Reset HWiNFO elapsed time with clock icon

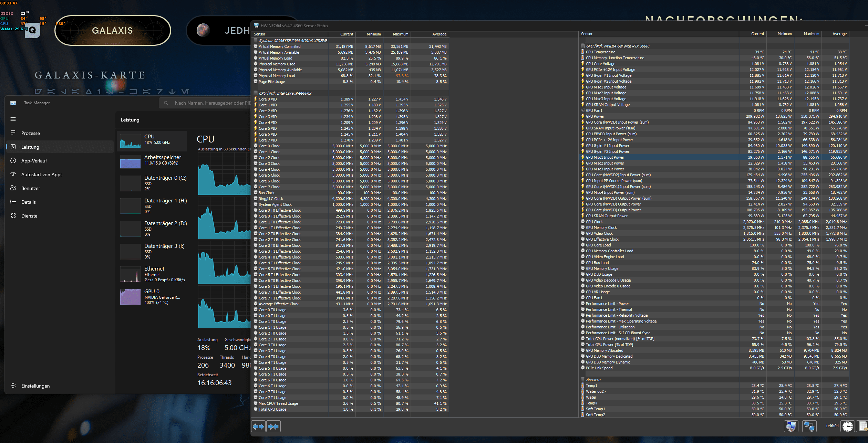click(x=848, y=426)
